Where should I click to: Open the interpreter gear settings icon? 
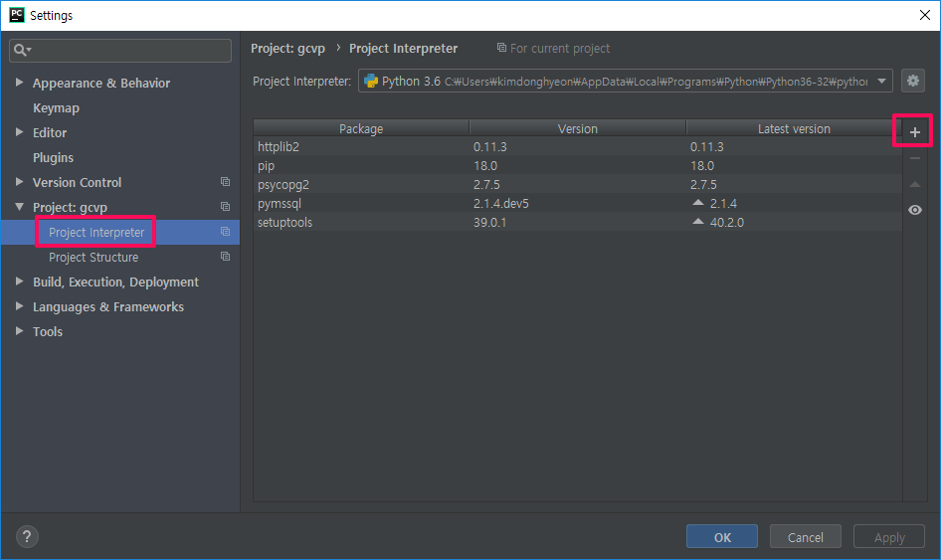pyautogui.click(x=912, y=81)
